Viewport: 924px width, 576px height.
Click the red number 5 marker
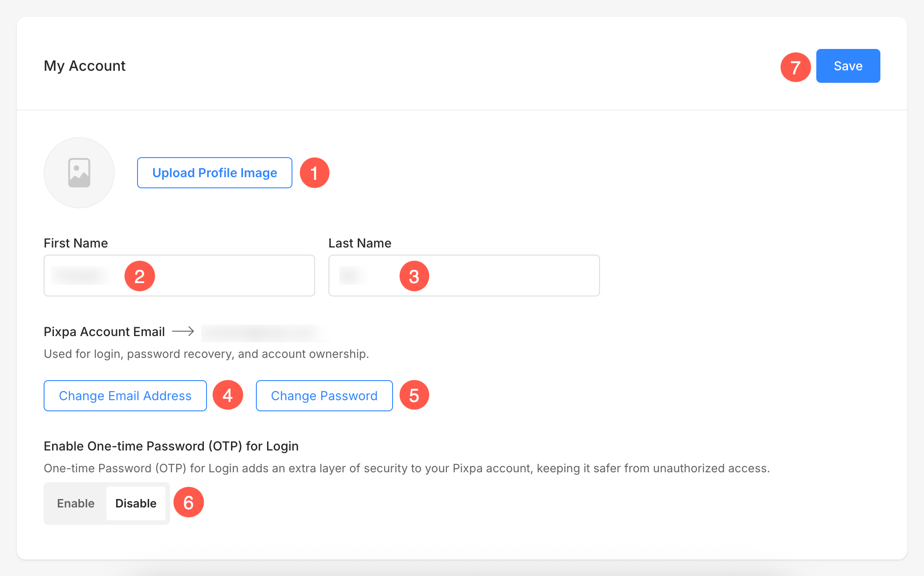(414, 395)
